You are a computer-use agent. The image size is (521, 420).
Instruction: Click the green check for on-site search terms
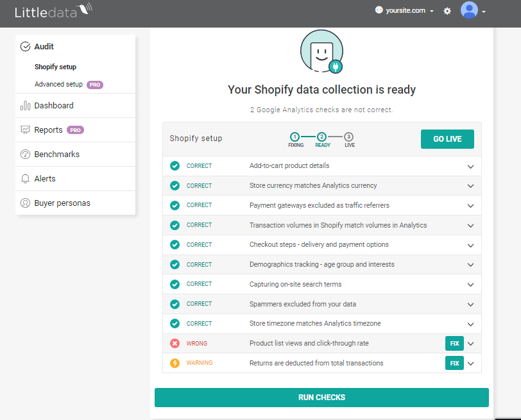175,284
